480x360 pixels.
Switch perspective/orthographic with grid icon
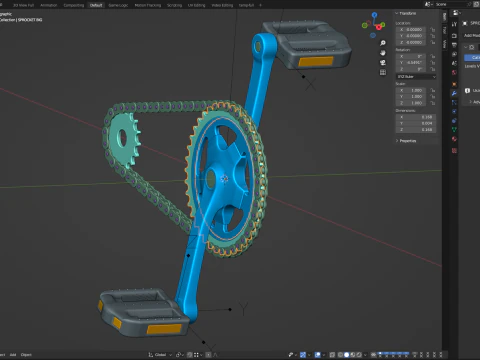tap(383, 72)
